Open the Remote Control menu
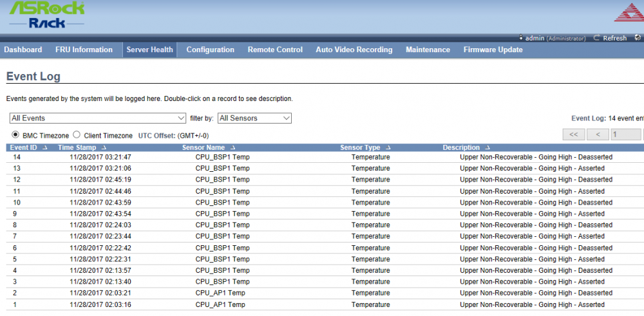The width and height of the screenshot is (644, 316). 275,50
